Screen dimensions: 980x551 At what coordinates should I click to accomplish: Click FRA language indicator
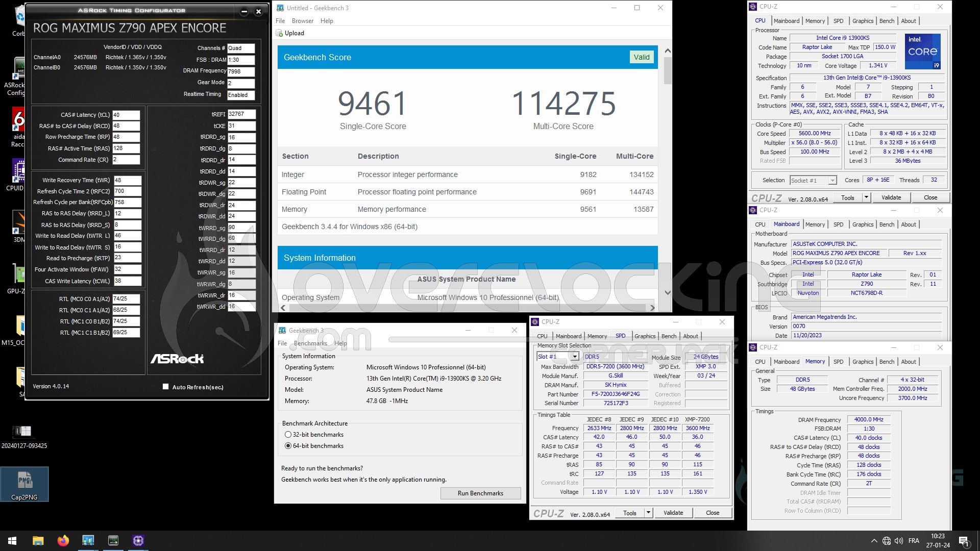pyautogui.click(x=914, y=541)
